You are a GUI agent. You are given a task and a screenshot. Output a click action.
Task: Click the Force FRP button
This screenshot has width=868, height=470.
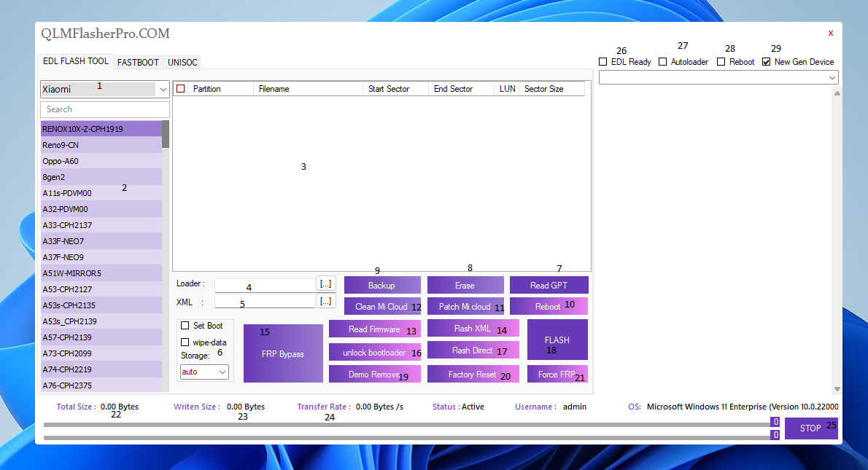(x=557, y=375)
